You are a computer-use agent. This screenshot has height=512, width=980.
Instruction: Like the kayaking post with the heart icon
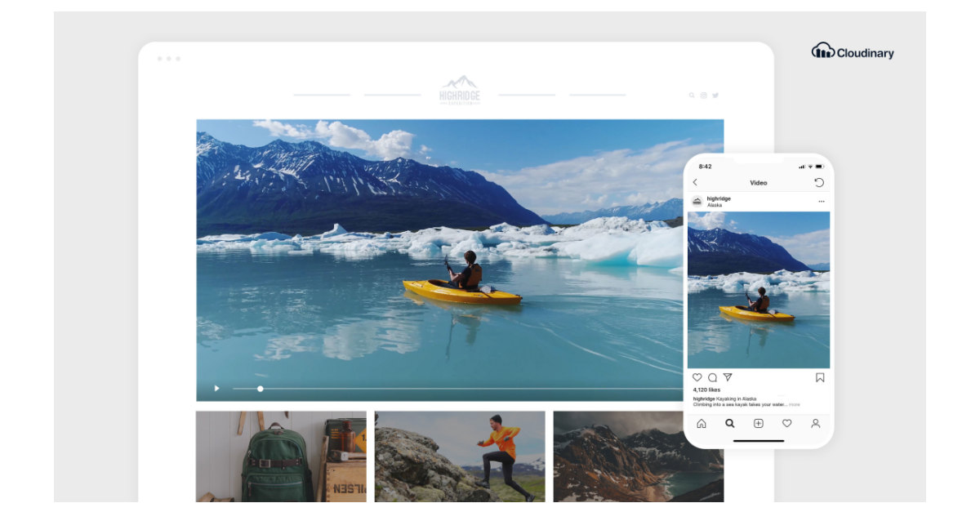(x=697, y=377)
